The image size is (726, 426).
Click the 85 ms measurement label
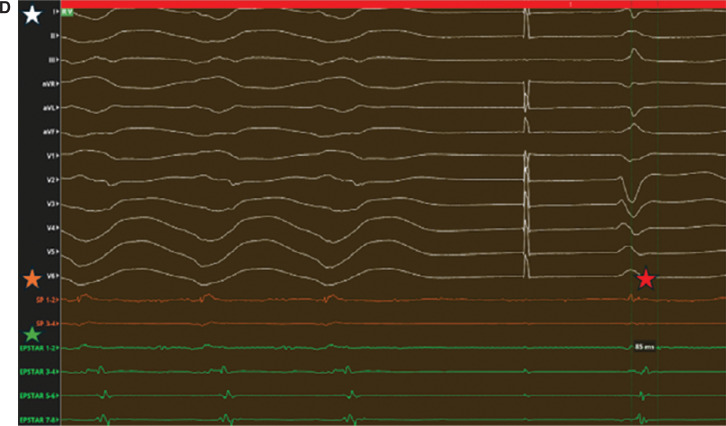(x=645, y=347)
